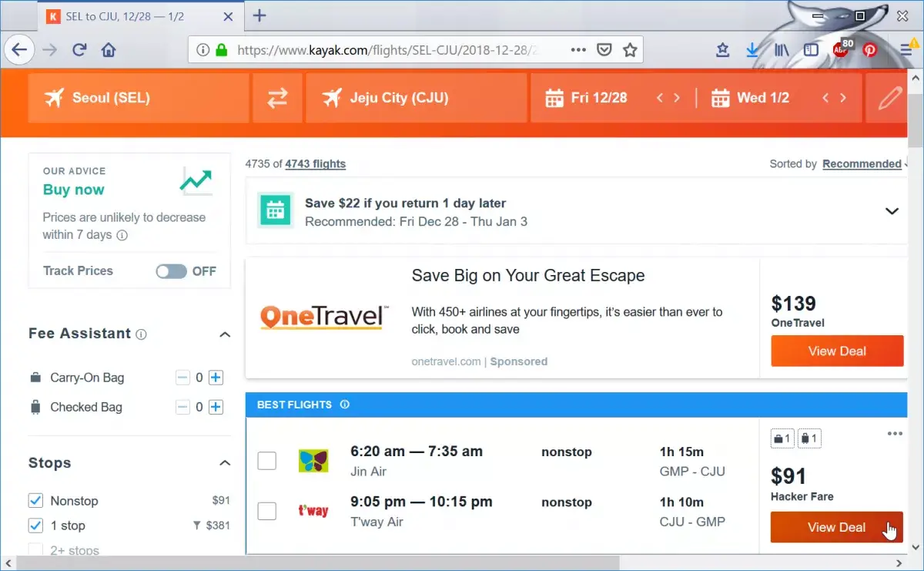View Deal for OneTravel $139
Screen dimensions: 924x571
pos(837,351)
